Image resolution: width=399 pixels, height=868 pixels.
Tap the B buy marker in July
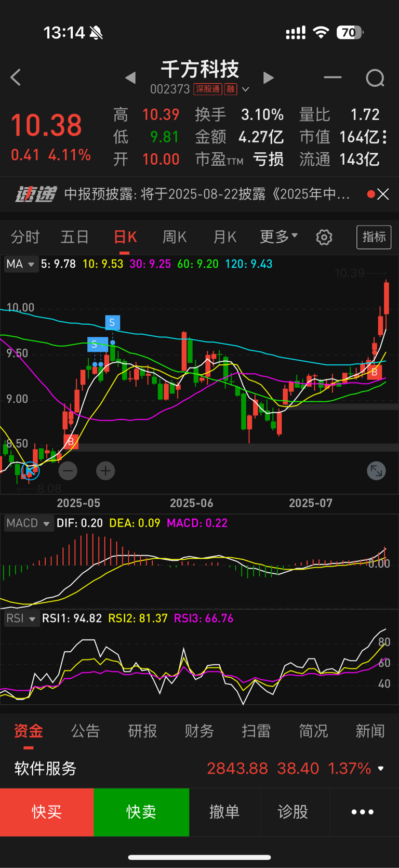pyautogui.click(x=374, y=372)
